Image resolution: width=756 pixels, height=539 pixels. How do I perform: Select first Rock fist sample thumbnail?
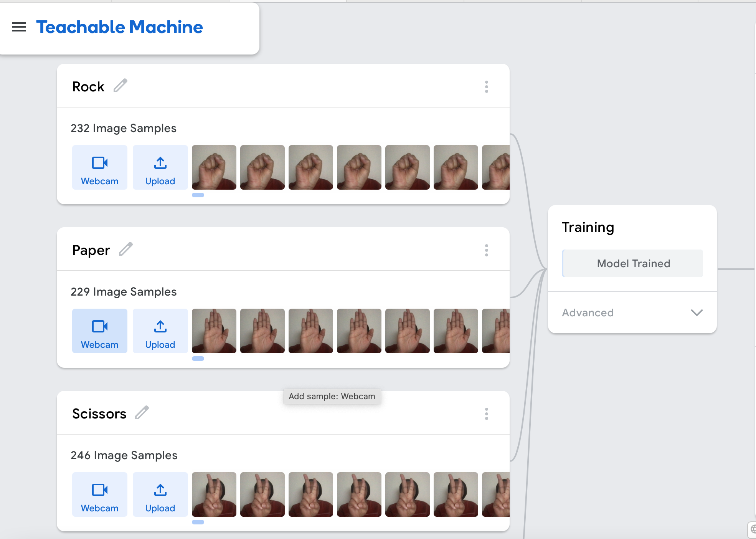click(214, 167)
